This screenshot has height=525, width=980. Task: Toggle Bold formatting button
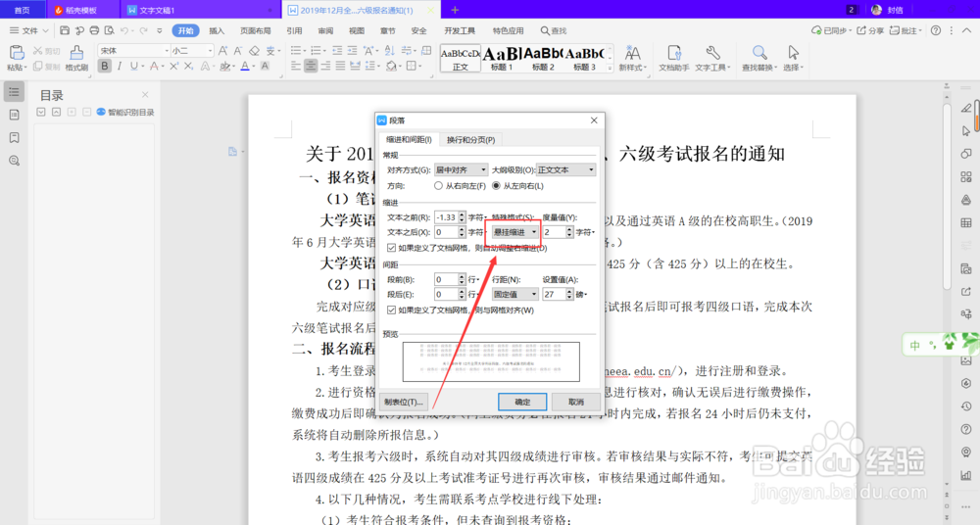tap(105, 66)
